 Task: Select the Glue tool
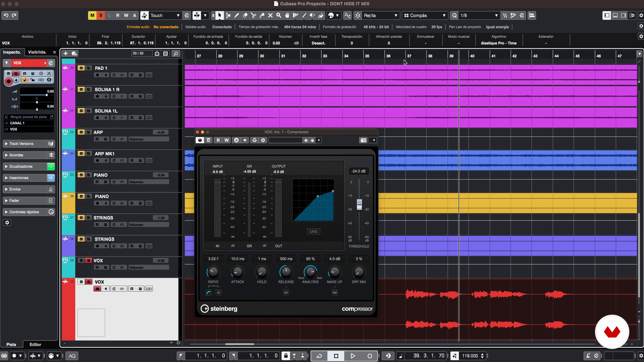[x=262, y=15]
